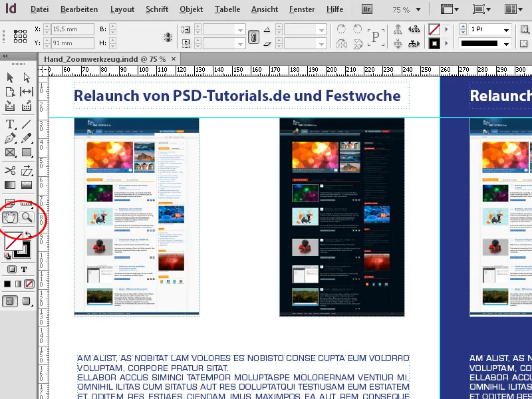Image resolution: width=532 pixels, height=399 pixels.
Task: Open the Fenster menu
Action: [302, 9]
